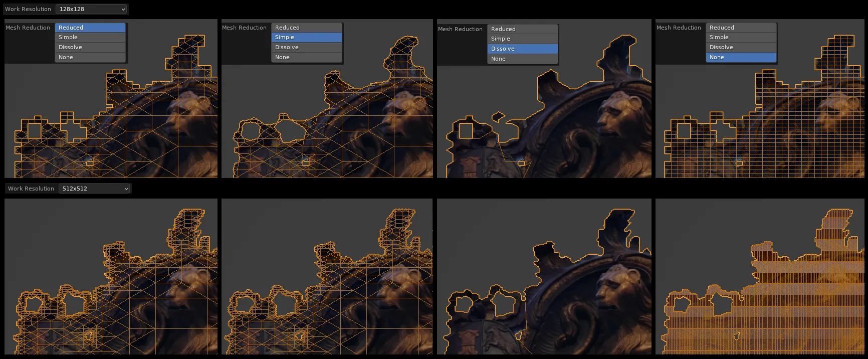
Task: Select Reduced in the list with Simple highlighted
Action: tap(306, 28)
